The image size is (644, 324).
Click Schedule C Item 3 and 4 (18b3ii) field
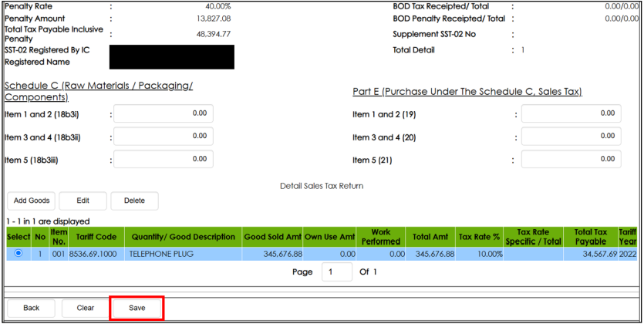coord(164,137)
